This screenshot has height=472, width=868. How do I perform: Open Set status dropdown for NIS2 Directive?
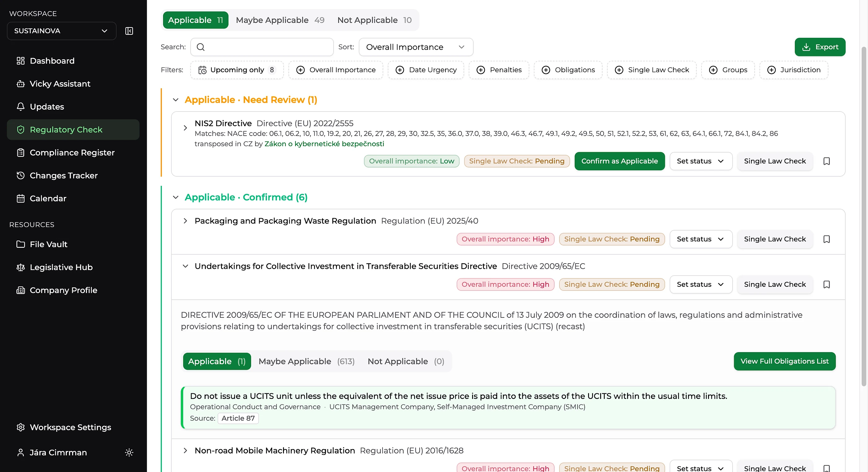tap(701, 161)
